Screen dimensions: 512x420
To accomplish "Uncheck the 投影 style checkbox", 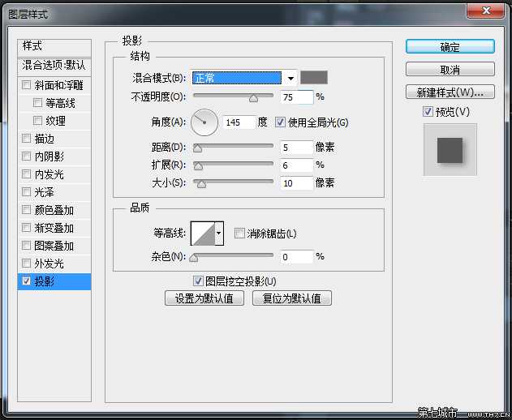I will (x=26, y=281).
